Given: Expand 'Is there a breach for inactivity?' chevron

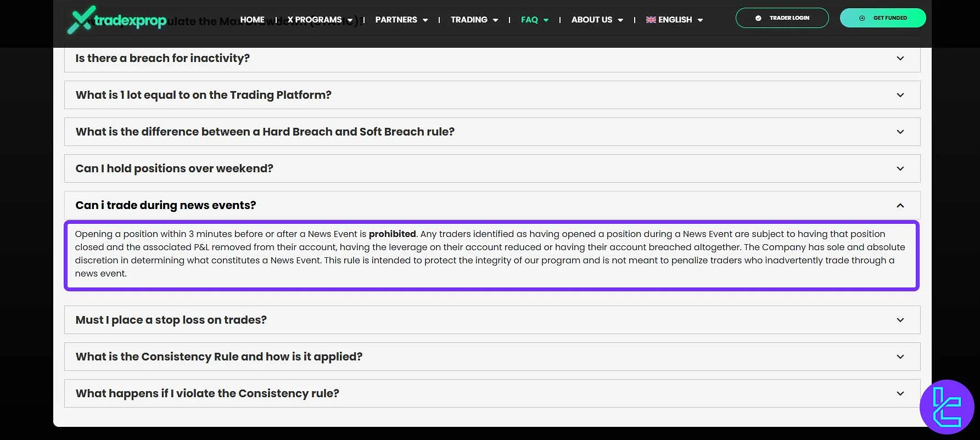Looking at the screenshot, I should point(900,58).
